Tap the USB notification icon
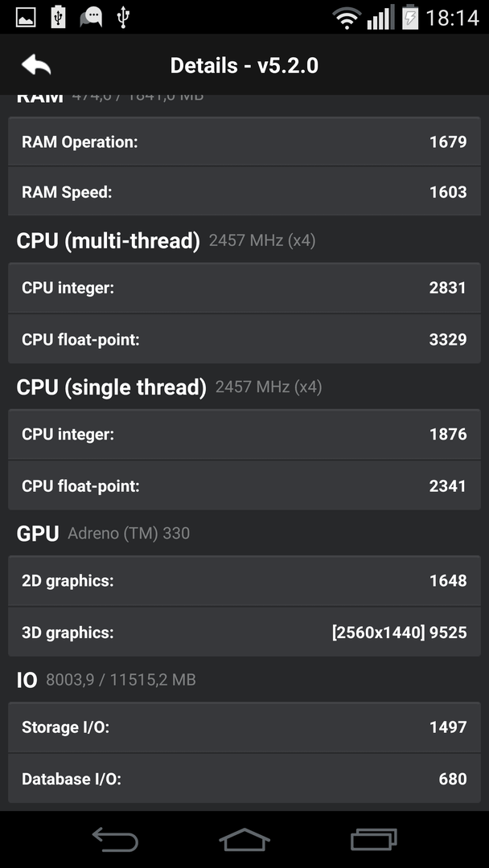 point(123,17)
